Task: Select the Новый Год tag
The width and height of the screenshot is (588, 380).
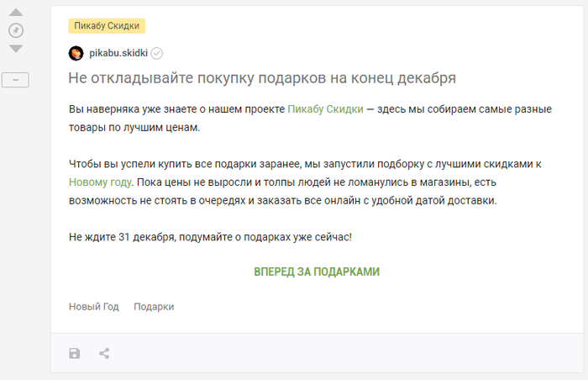Action: coord(94,307)
